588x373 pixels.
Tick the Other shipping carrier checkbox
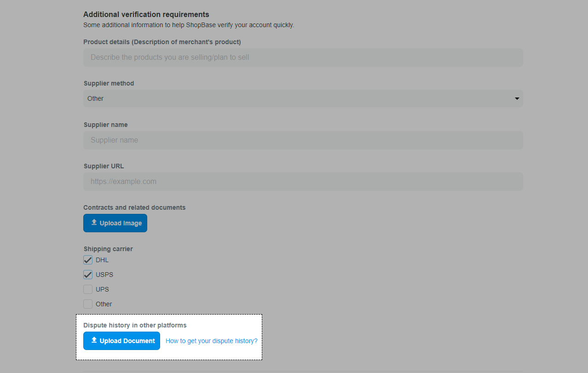click(x=88, y=304)
